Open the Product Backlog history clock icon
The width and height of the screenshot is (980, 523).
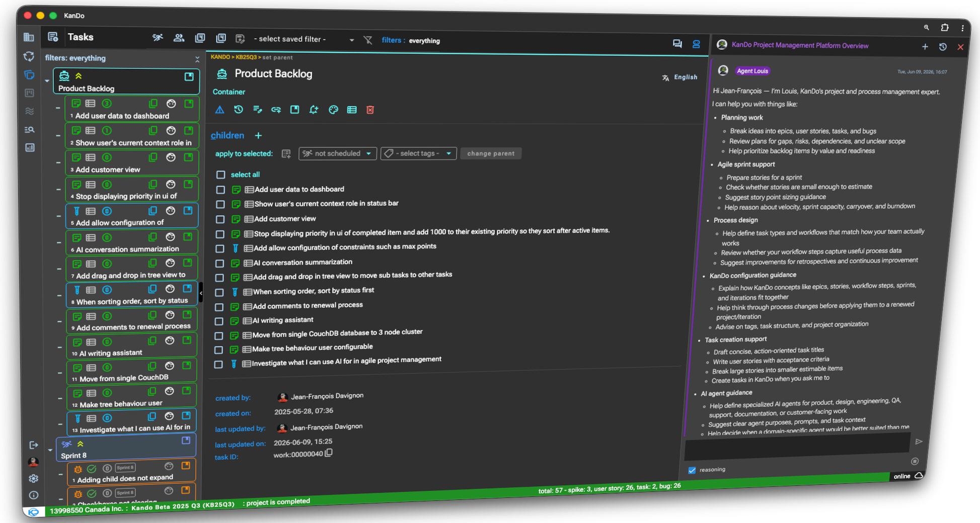point(239,110)
